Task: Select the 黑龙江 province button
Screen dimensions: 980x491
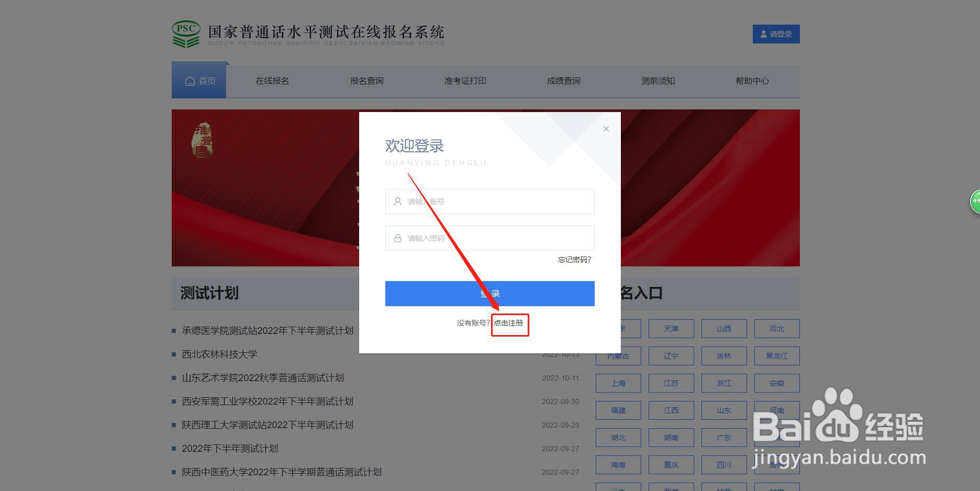Action: coord(776,356)
